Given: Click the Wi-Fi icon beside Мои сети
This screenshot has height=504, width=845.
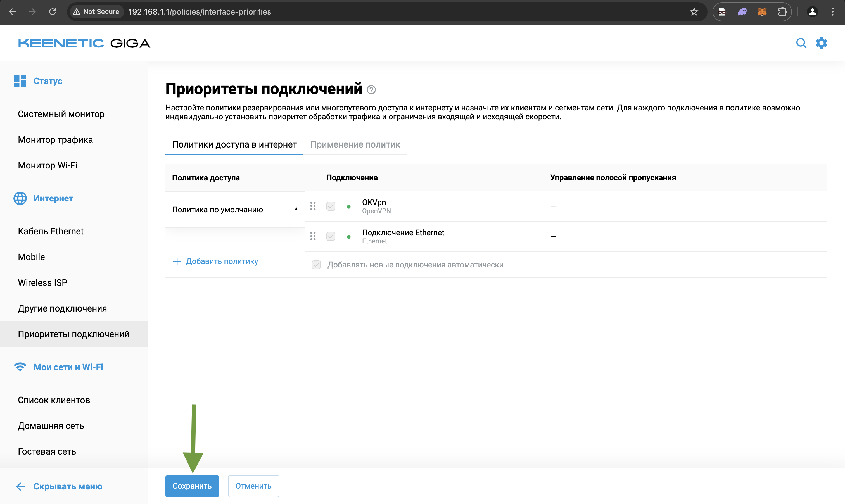Looking at the screenshot, I should click(20, 367).
